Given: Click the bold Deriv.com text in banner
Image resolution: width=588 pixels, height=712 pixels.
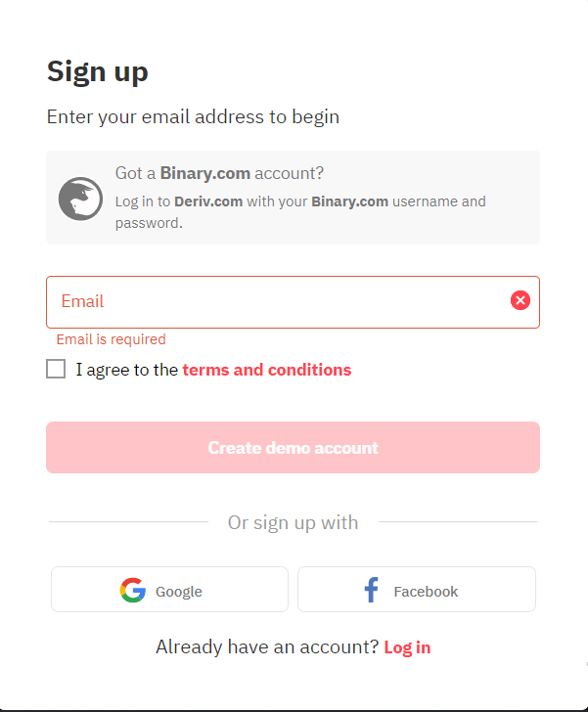Looking at the screenshot, I should coord(207,201).
